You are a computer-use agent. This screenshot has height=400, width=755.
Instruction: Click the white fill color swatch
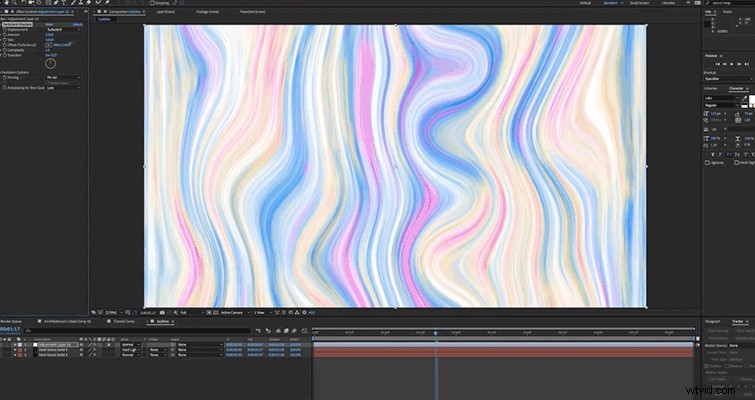(x=752, y=99)
